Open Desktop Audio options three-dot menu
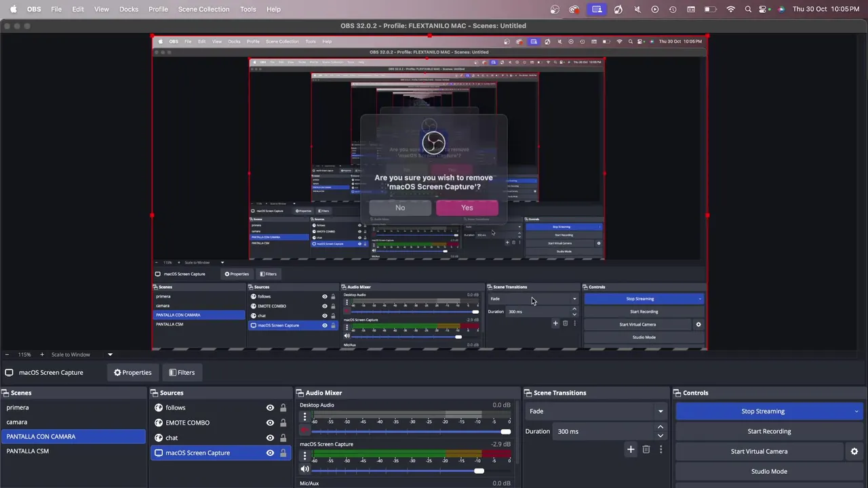 coord(304,417)
